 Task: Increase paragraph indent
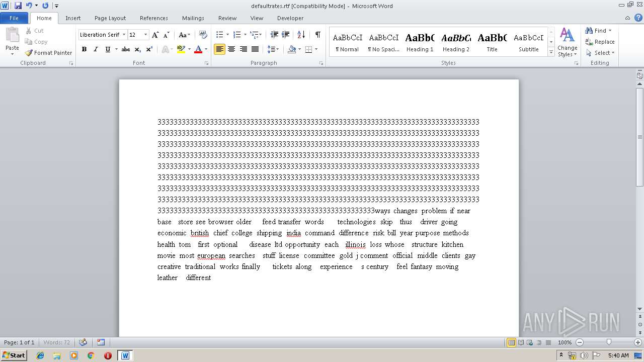(x=285, y=35)
